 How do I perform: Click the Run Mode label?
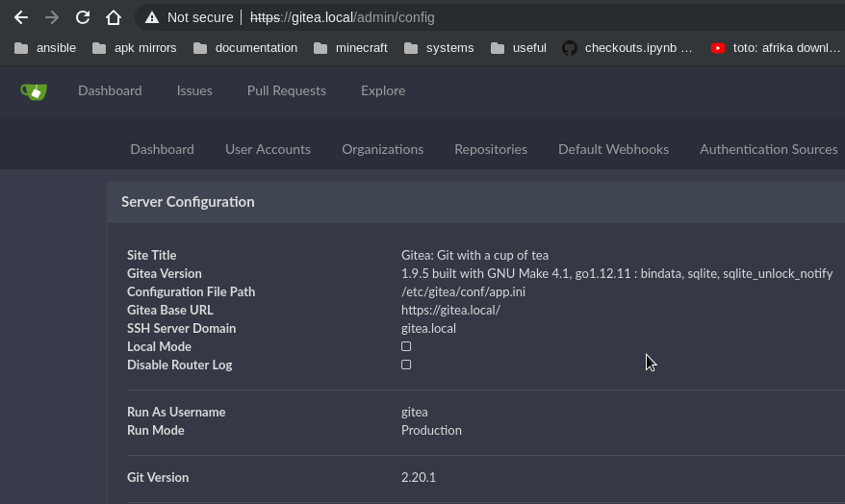tap(155, 430)
